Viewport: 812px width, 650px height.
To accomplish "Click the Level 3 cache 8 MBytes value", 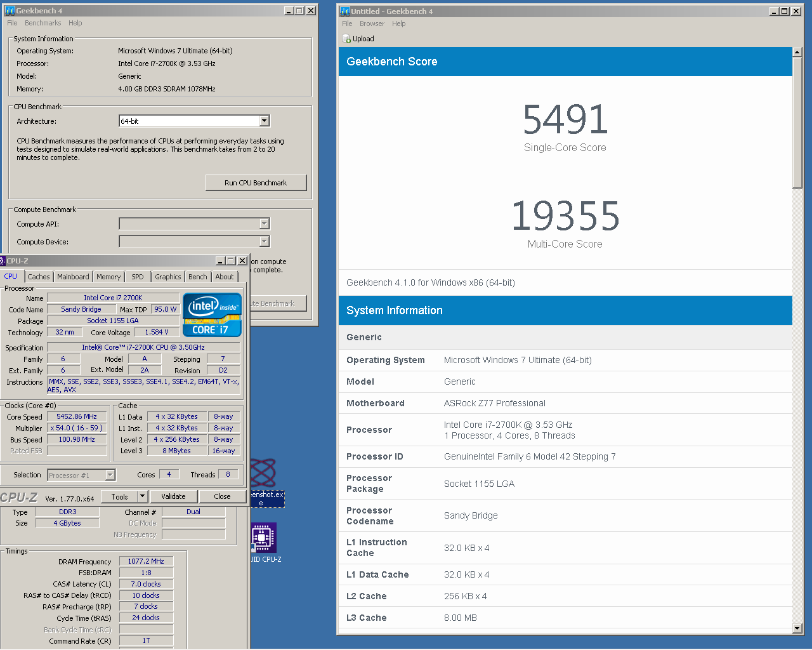I will pyautogui.click(x=177, y=451).
